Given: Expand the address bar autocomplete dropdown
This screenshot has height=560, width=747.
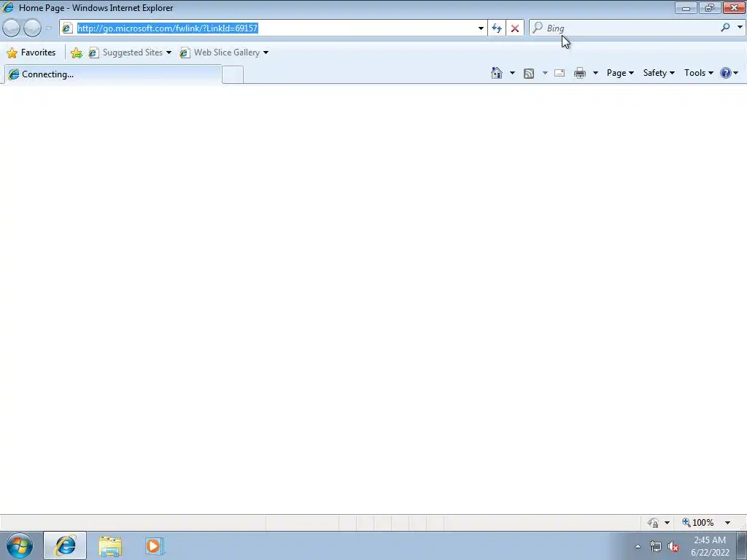Looking at the screenshot, I should 481,28.
